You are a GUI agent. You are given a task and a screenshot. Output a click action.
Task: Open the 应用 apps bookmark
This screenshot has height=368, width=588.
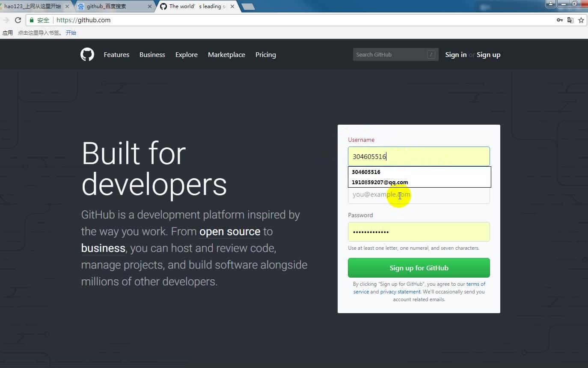click(x=8, y=33)
